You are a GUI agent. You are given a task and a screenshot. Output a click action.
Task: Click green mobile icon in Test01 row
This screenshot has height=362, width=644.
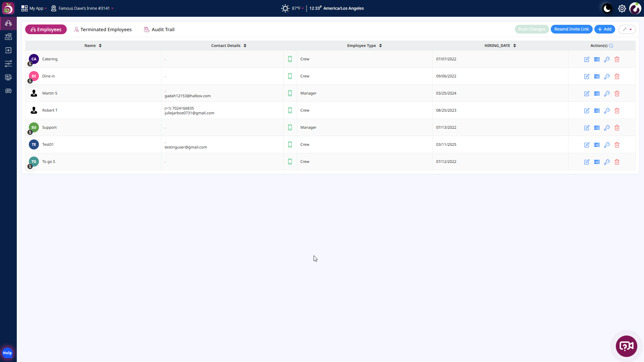click(290, 144)
